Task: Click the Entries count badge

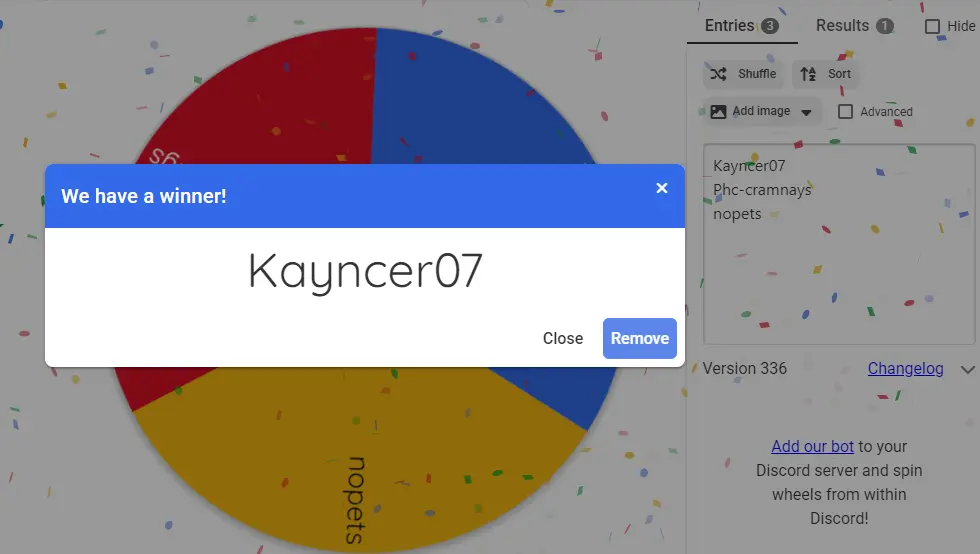Action: (770, 26)
